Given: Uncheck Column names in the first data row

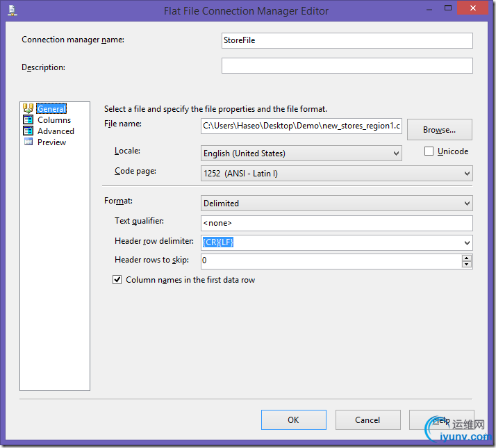Looking at the screenshot, I should [x=117, y=280].
